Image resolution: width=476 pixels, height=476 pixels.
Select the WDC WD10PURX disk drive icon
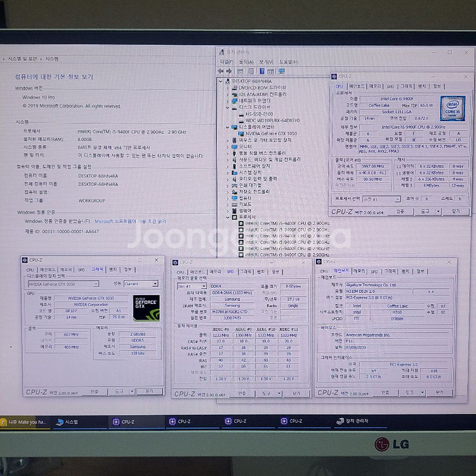241,121
